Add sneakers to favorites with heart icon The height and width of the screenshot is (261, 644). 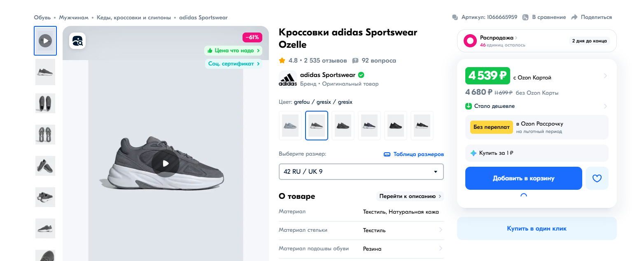[597, 178]
